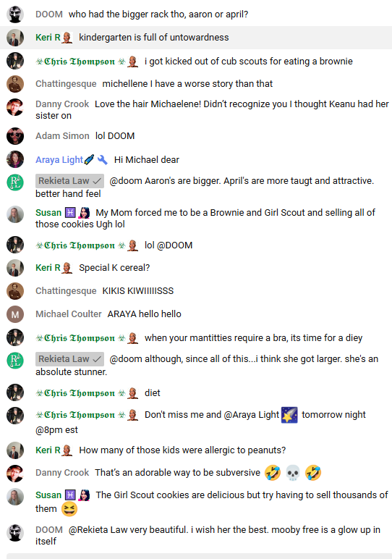Viewport: 392px width, 559px height.
Task: Click the Rekieta Law name badge on 'absolute stunner' message
Action: coord(69,359)
